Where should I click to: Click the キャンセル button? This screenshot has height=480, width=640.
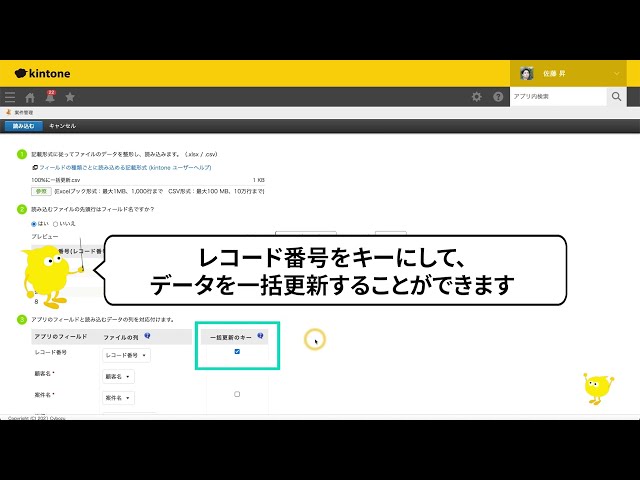pos(62,126)
